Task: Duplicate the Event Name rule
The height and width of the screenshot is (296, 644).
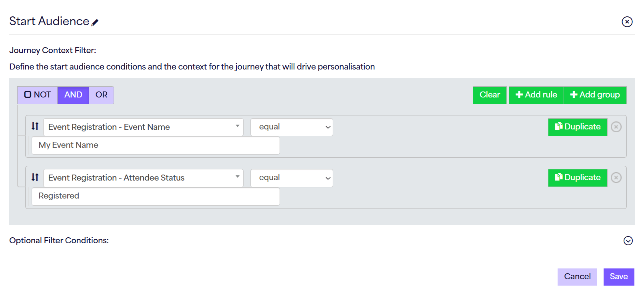Action: coord(577,127)
